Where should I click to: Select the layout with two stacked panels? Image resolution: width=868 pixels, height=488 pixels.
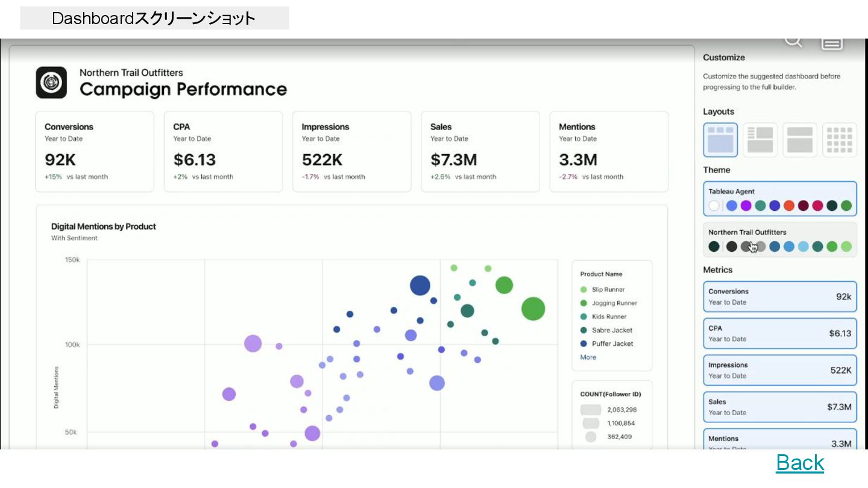coord(800,140)
